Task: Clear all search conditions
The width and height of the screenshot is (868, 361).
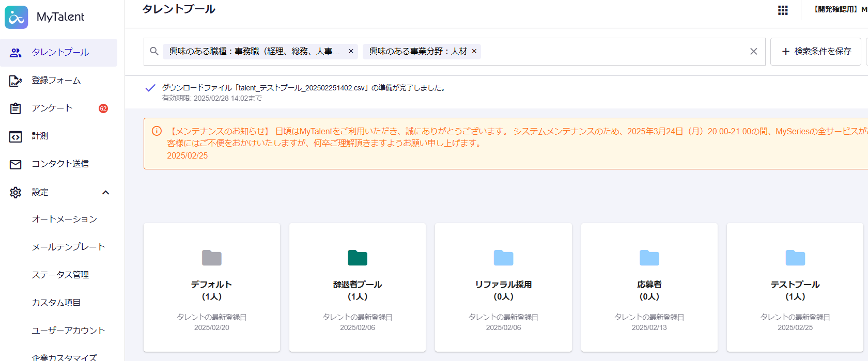Action: point(753,51)
